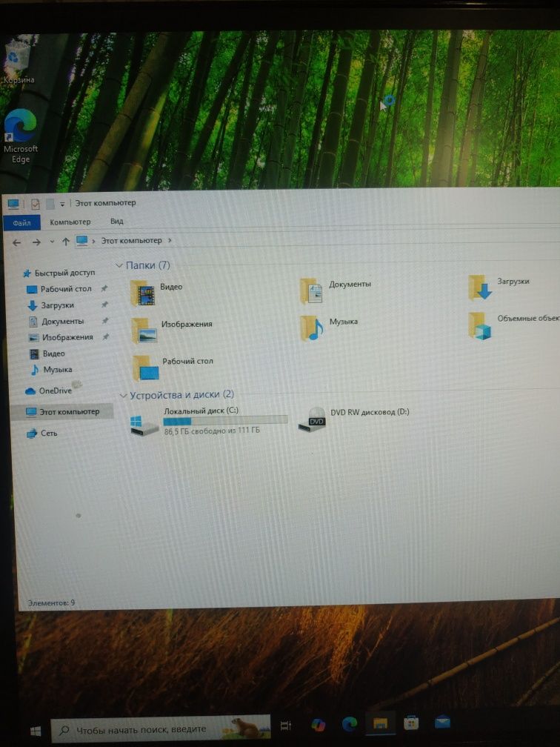
Task: Click Этот компьютер in the address bar
Action: (x=131, y=241)
